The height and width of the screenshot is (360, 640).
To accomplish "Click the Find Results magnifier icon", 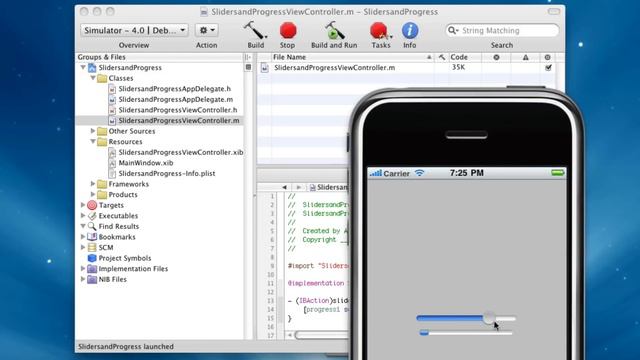I will (92, 226).
